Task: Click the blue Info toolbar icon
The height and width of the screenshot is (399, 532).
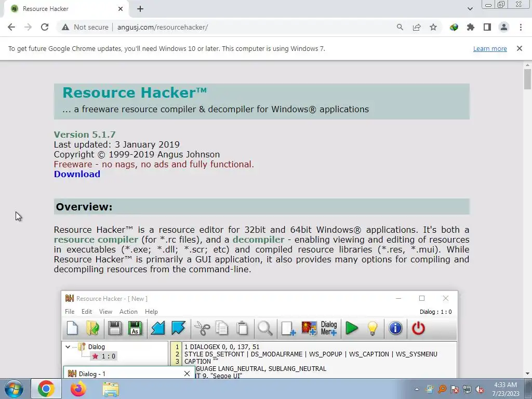Action: (395, 328)
